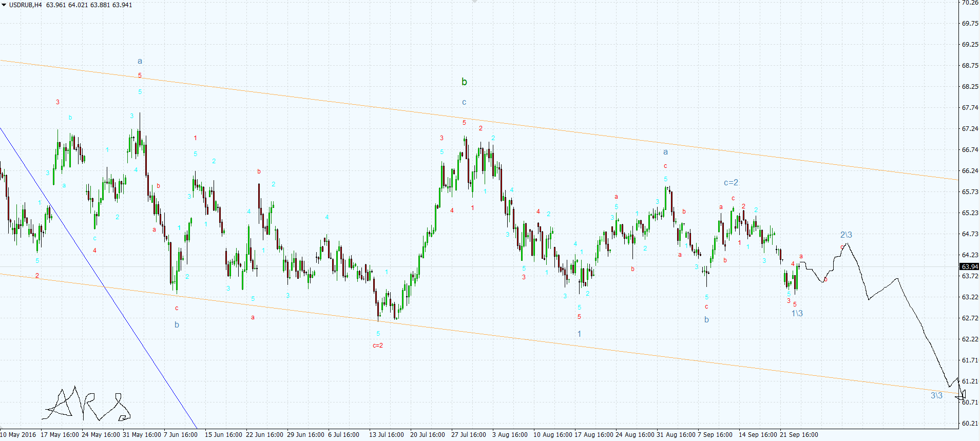The image size is (980, 441).
Task: Click the 64.73 price scale label
Action: coord(970,234)
